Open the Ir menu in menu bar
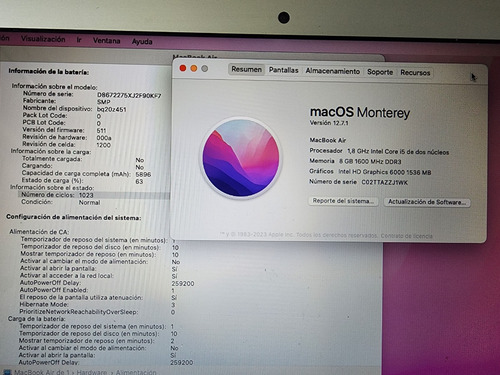The width and height of the screenshot is (500, 375). click(79, 40)
